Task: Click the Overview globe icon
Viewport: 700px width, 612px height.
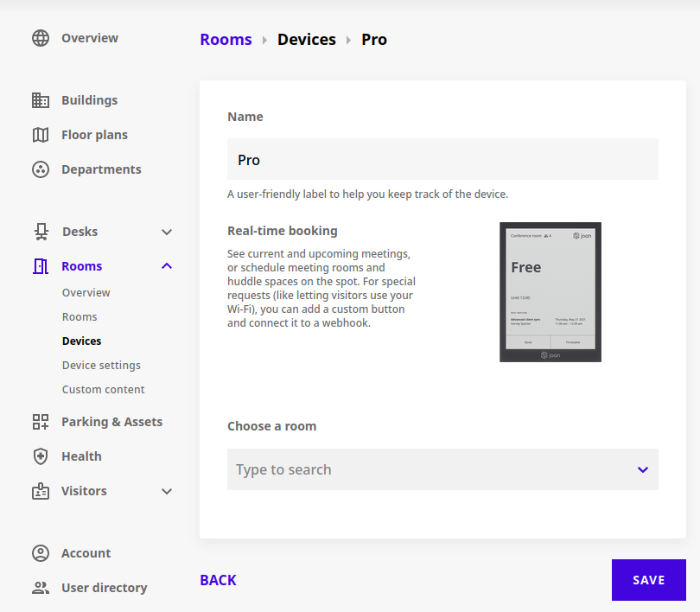Action: 41,38
